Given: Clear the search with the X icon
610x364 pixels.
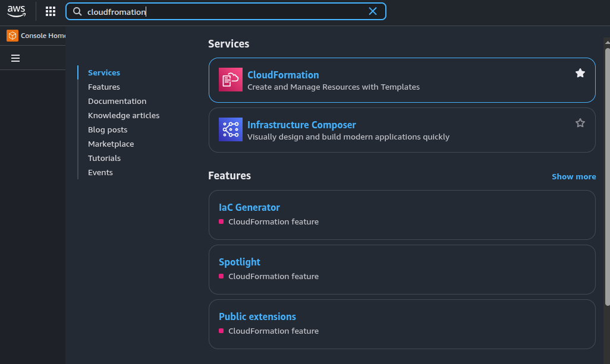Looking at the screenshot, I should point(373,11).
